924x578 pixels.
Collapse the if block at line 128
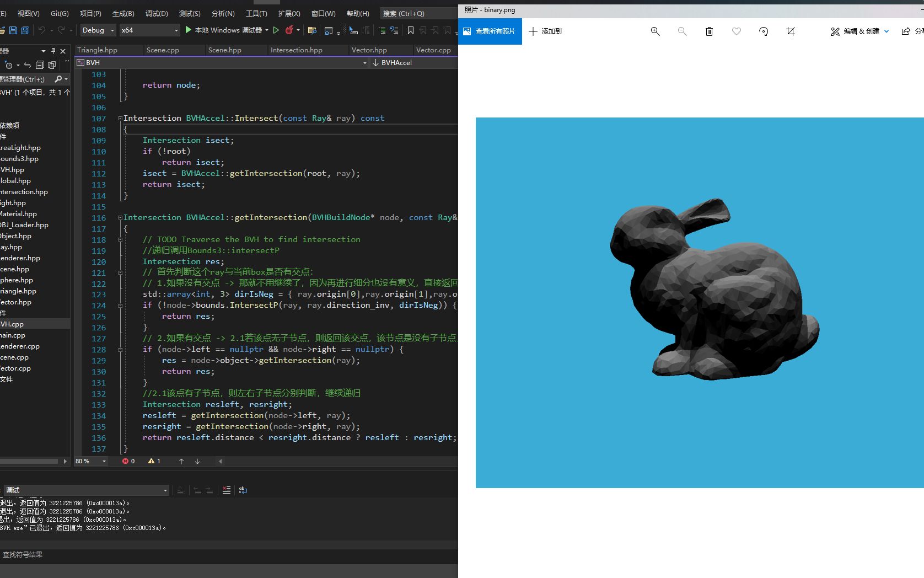[x=120, y=349]
